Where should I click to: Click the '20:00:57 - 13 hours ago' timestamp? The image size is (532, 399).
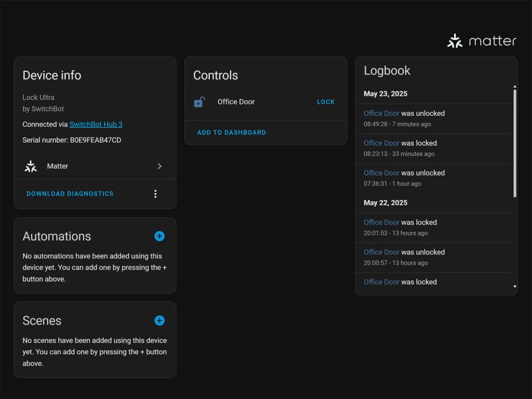[395, 263]
